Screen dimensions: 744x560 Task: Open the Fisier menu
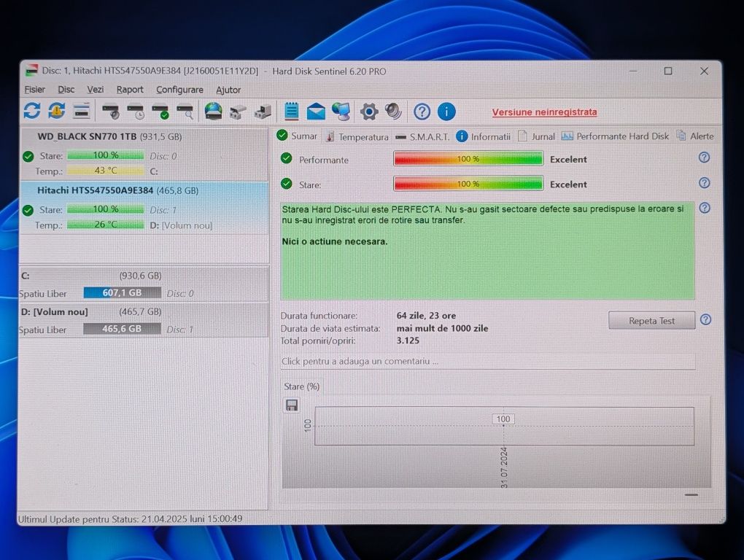click(x=34, y=90)
